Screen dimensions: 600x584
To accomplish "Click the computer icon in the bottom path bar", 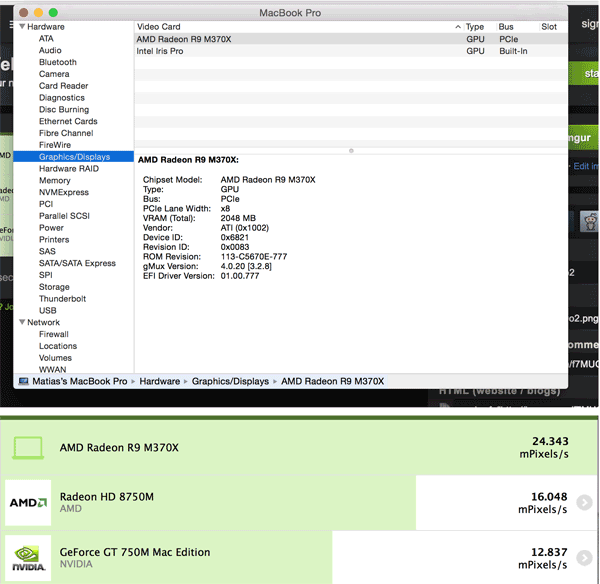I will 22,381.
